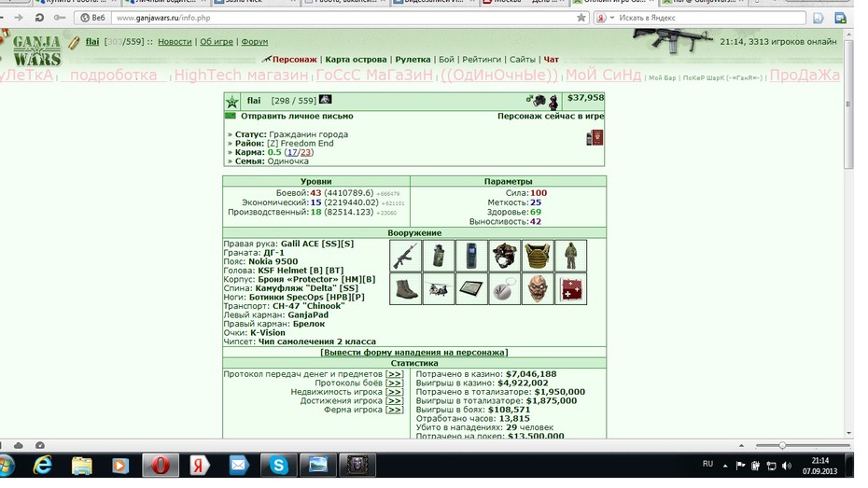Click the browser reload button

pyautogui.click(x=39, y=18)
